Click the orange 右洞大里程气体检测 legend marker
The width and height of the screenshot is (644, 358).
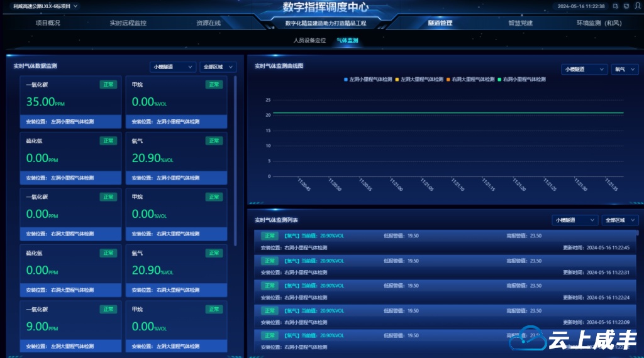coord(448,80)
